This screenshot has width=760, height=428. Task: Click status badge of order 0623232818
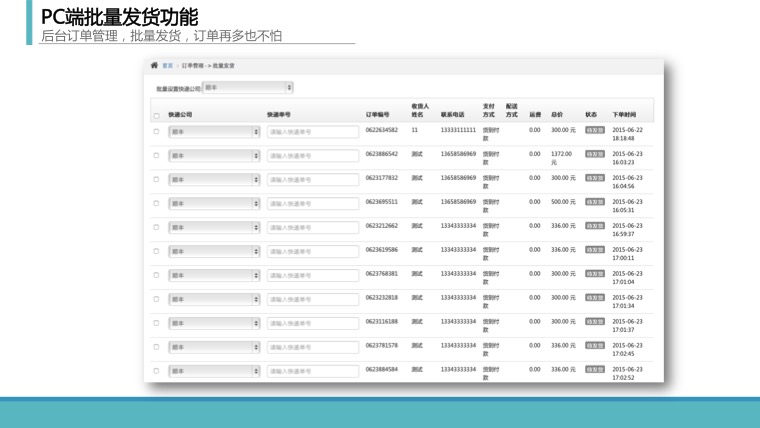point(595,298)
